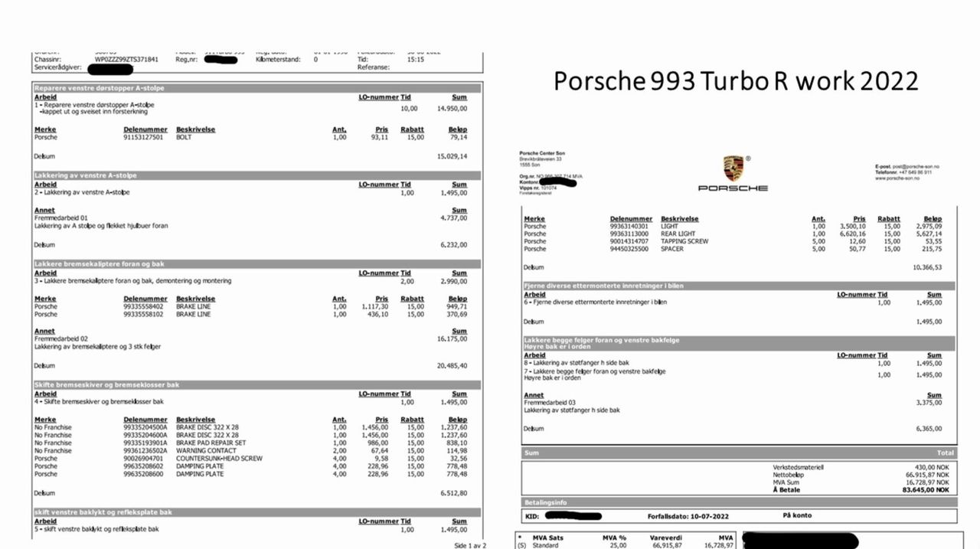980x549 pixels.
Task: Click the PORSCHE wordmark under the crest
Action: [x=733, y=188]
